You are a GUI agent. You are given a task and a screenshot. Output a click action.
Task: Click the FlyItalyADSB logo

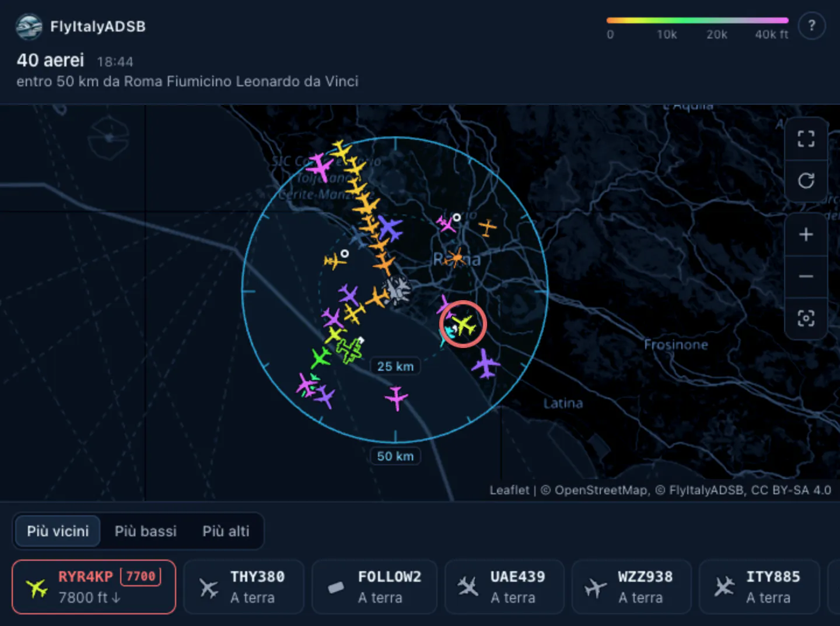(29, 27)
